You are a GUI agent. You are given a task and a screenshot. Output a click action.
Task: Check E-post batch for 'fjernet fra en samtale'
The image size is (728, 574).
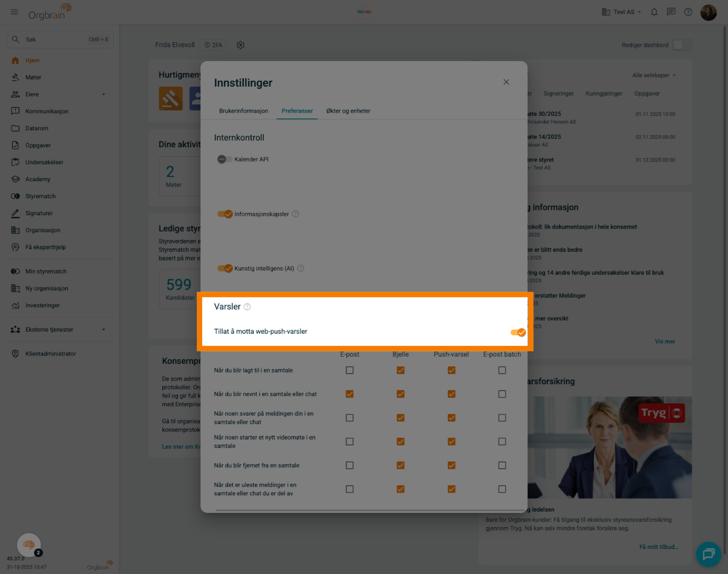pyautogui.click(x=502, y=466)
